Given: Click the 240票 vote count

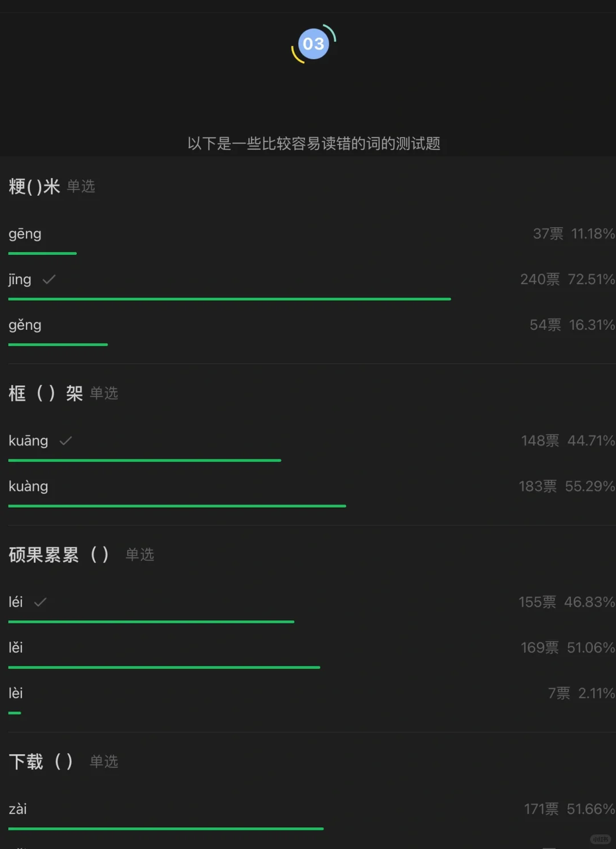Looking at the screenshot, I should click(540, 280).
